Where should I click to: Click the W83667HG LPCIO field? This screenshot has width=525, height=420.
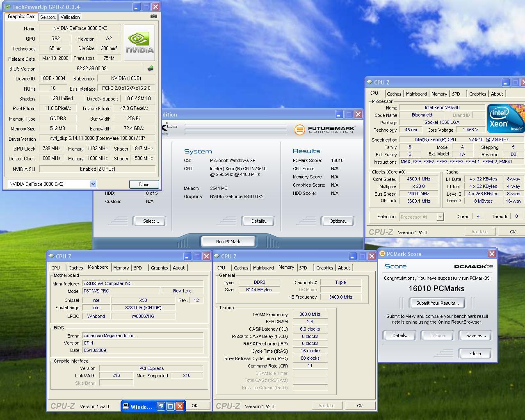(143, 316)
